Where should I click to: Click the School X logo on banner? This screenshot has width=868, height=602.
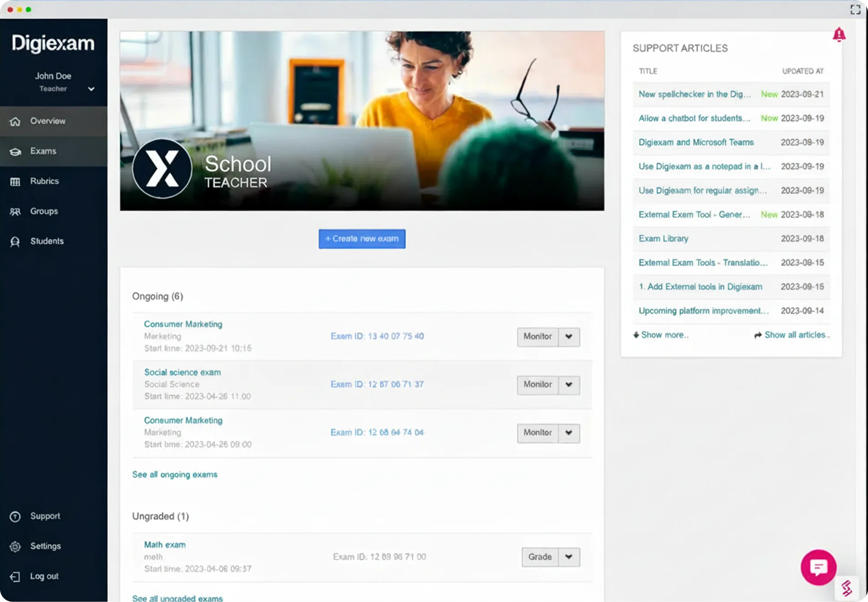point(162,168)
